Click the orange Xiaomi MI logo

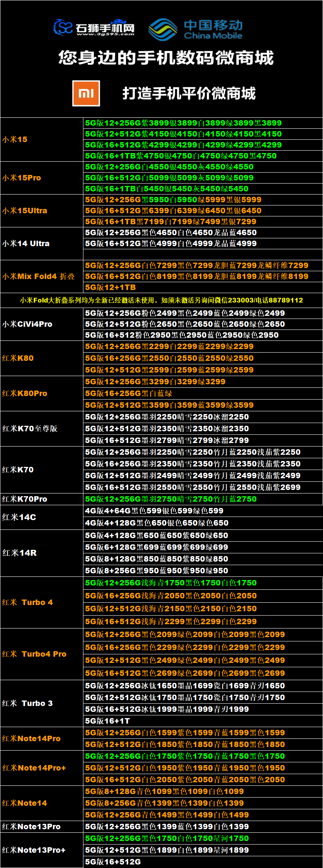point(86,93)
